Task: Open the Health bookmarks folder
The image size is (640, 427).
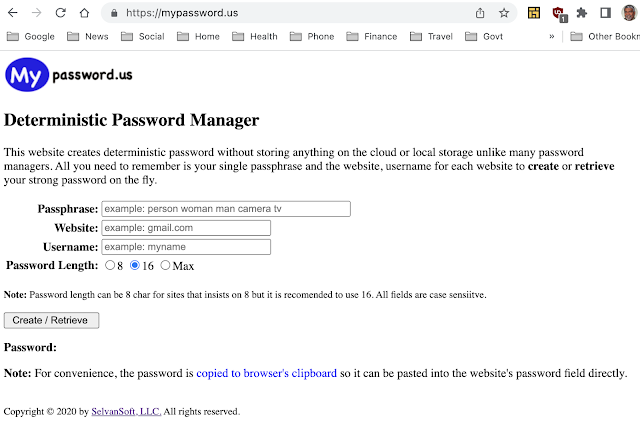Action: pyautogui.click(x=255, y=36)
